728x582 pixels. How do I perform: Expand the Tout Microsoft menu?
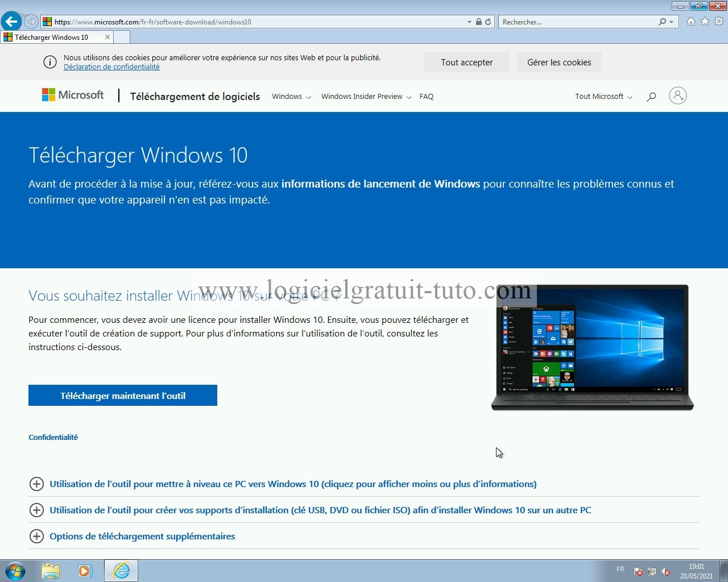tap(603, 96)
